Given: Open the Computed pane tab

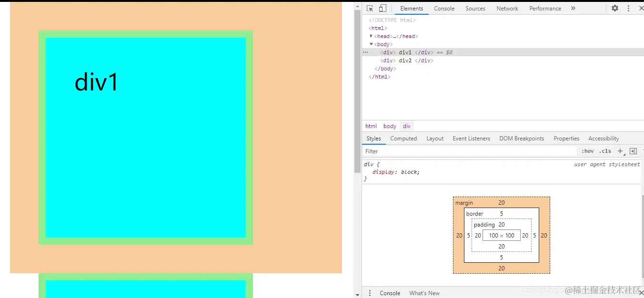Looking at the screenshot, I should point(403,139).
